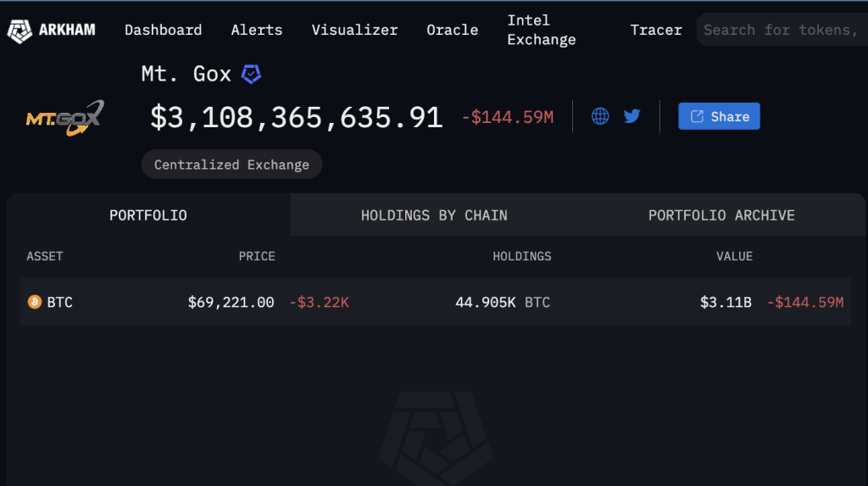The image size is (868, 486).
Task: Open the Visualizer page
Action: pyautogui.click(x=354, y=30)
